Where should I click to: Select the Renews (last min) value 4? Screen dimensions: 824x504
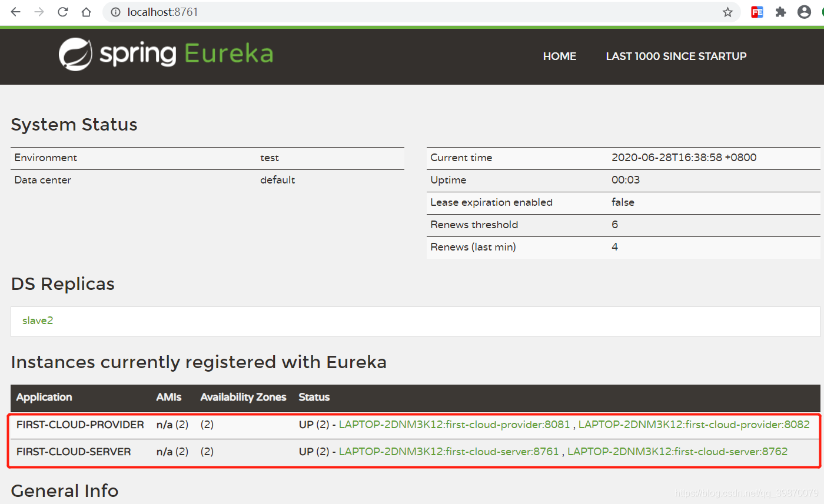tap(614, 247)
